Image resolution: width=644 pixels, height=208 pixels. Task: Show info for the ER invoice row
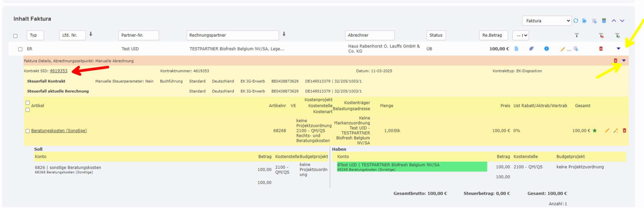pyautogui.click(x=546, y=49)
